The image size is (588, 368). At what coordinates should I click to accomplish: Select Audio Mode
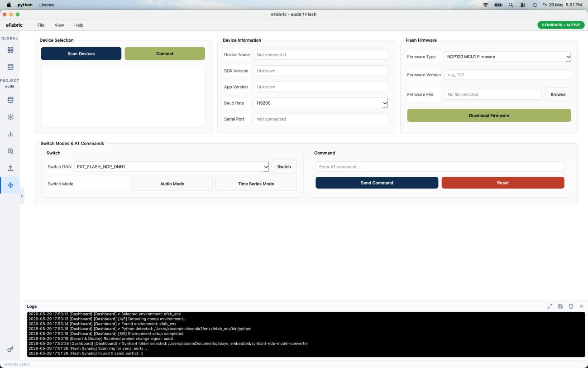click(172, 184)
